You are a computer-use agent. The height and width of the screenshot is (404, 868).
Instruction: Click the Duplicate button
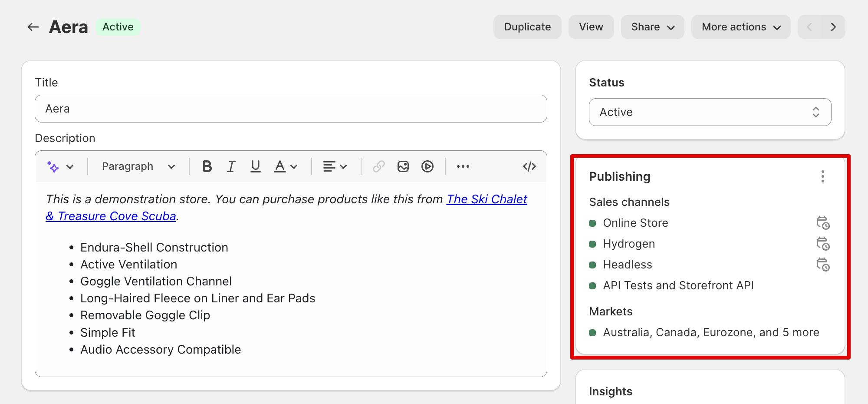(x=527, y=27)
